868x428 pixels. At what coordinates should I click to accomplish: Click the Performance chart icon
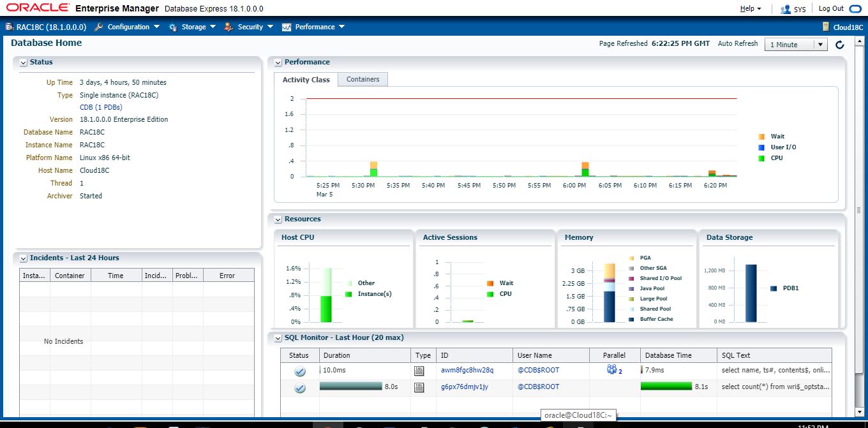coord(287,27)
